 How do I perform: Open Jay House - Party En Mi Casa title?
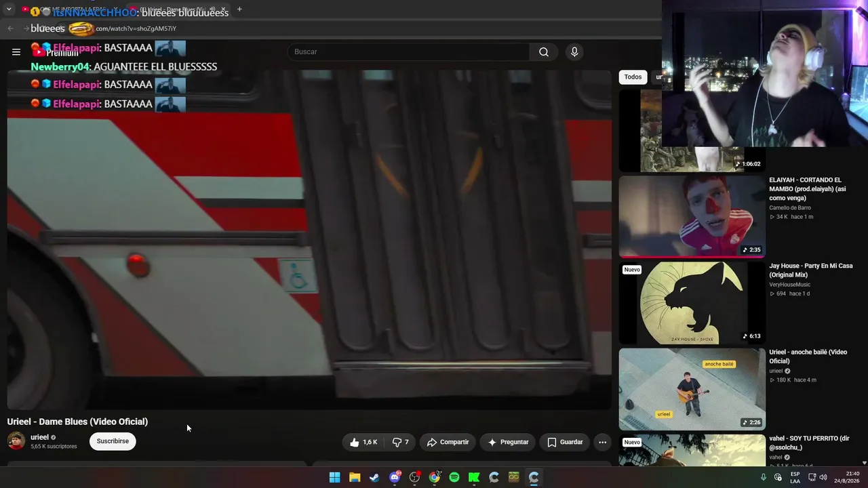[x=810, y=270]
